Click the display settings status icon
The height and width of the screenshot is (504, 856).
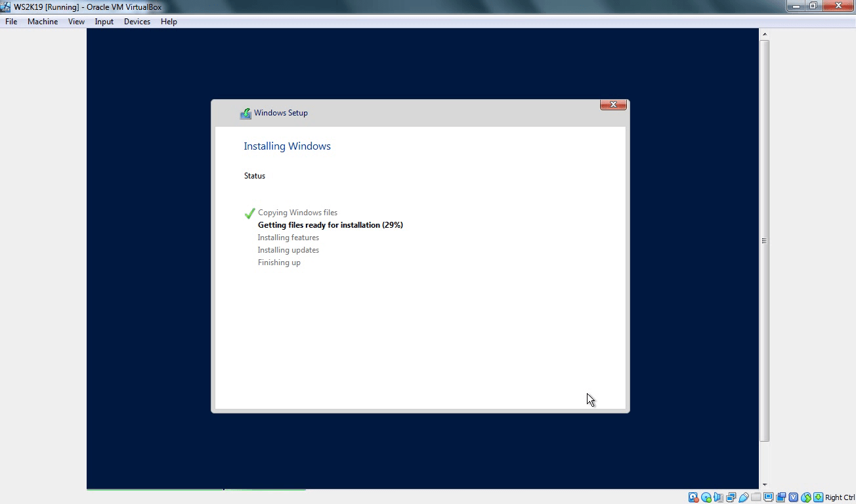768,497
